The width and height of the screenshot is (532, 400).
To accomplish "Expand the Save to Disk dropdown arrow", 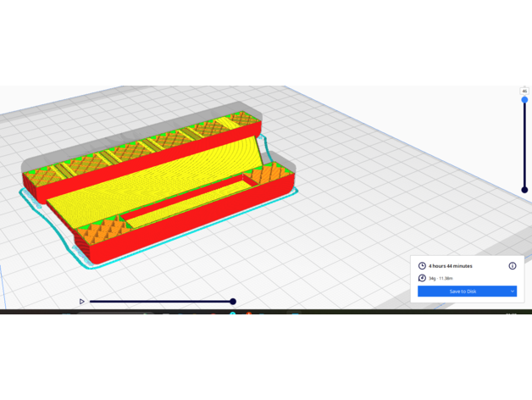I will [x=512, y=292].
